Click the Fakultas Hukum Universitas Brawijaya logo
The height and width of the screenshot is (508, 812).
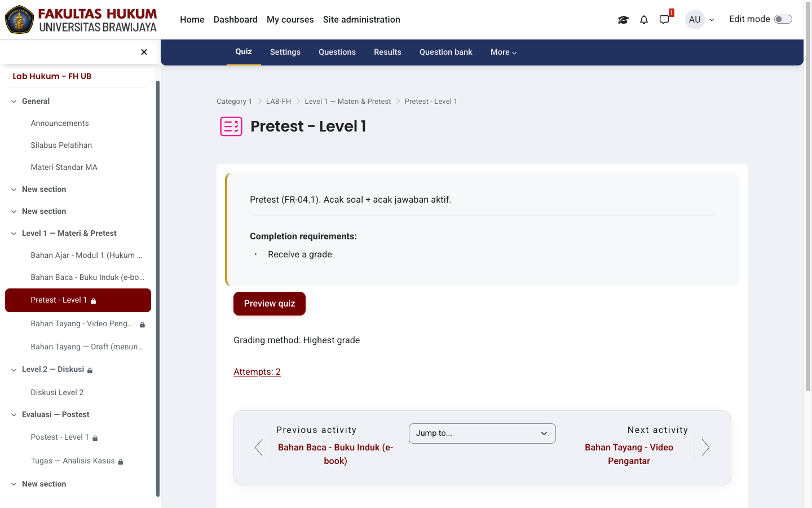(x=81, y=20)
